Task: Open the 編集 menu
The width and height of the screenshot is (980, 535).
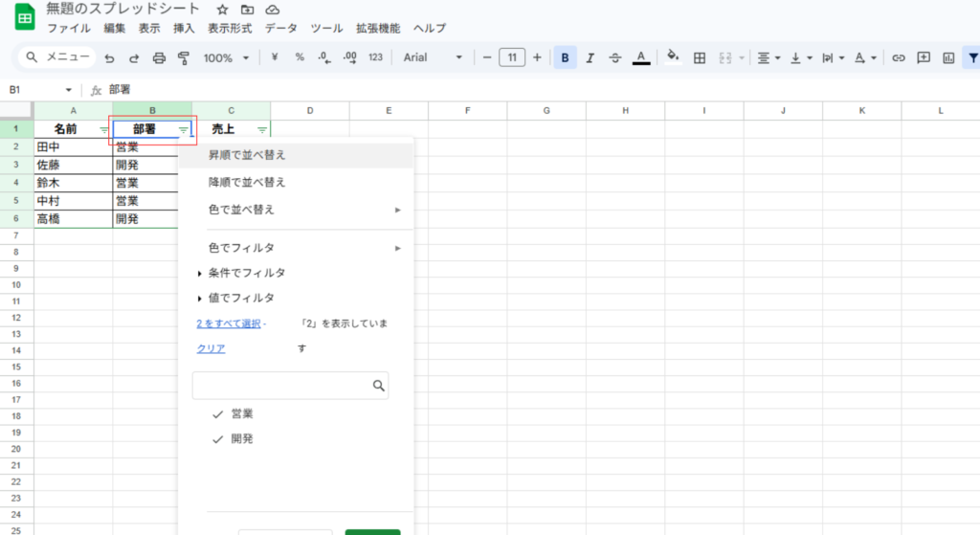Action: coord(115,28)
